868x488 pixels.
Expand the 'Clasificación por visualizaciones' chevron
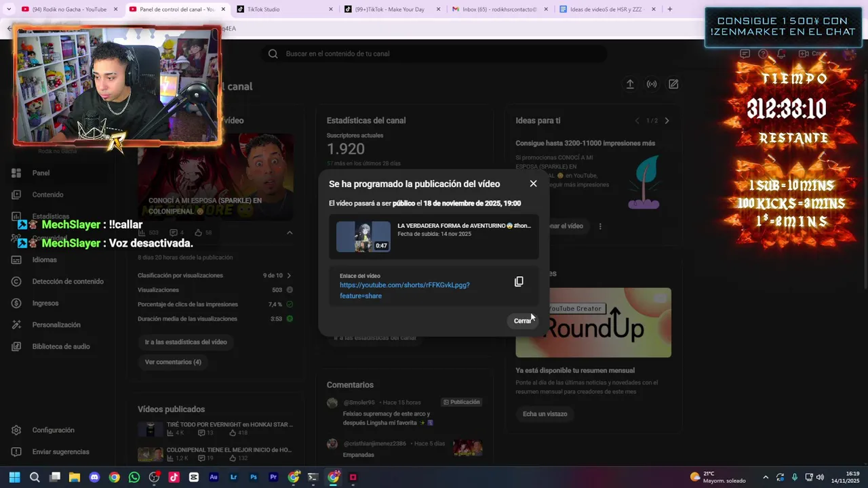click(290, 276)
